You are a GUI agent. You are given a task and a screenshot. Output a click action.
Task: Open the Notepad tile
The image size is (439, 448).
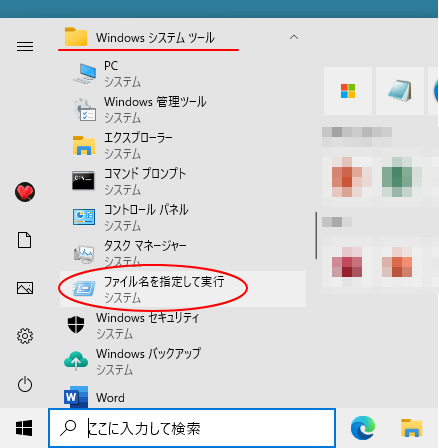click(400, 91)
